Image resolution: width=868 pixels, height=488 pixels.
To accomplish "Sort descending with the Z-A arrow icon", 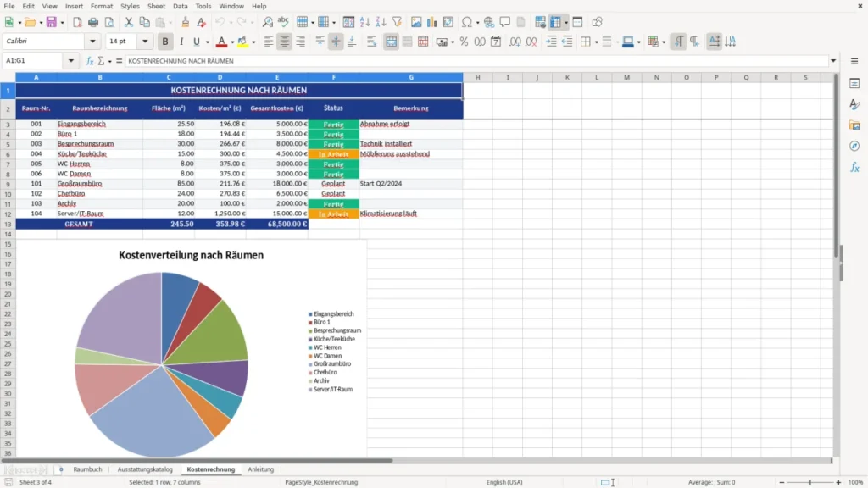I will (381, 22).
